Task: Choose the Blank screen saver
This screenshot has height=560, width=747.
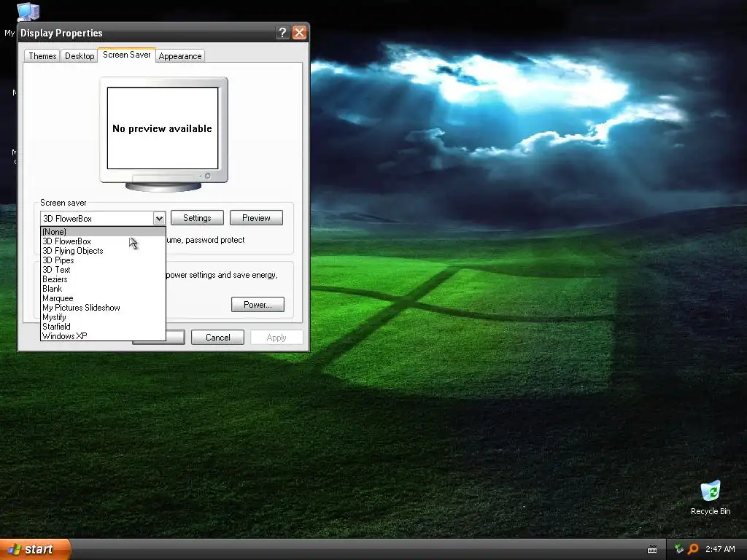Action: [x=103, y=289]
